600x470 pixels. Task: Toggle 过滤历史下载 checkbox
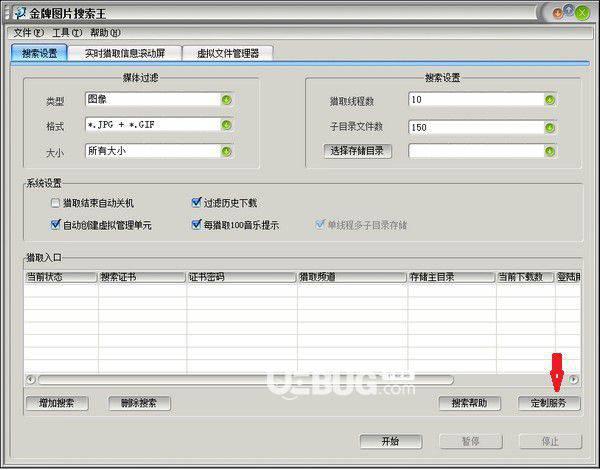196,202
